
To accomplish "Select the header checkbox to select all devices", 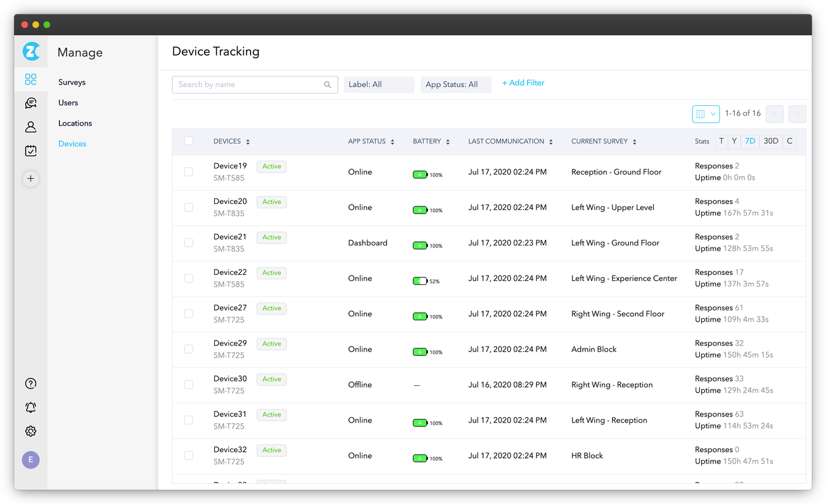I will [x=189, y=141].
